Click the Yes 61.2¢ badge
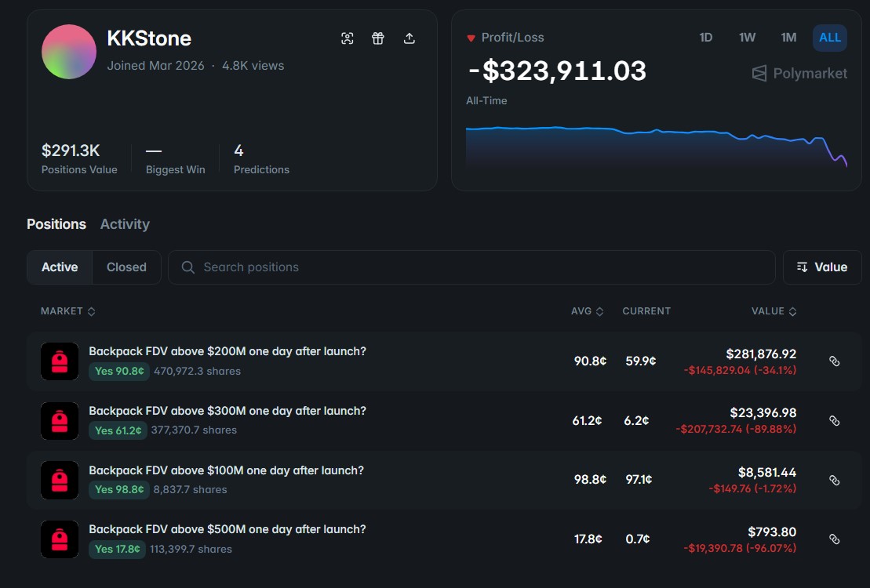870x588 pixels. [118, 430]
